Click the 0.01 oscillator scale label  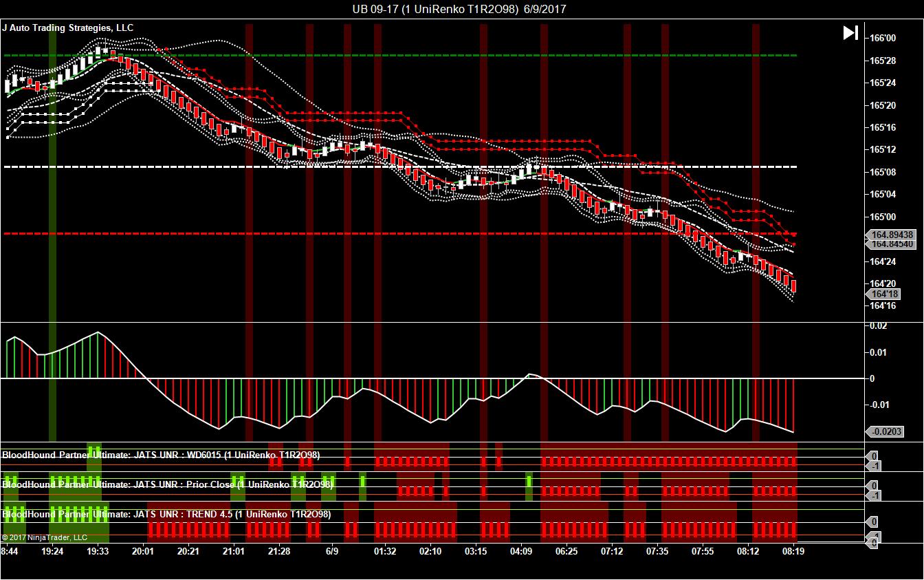879,353
